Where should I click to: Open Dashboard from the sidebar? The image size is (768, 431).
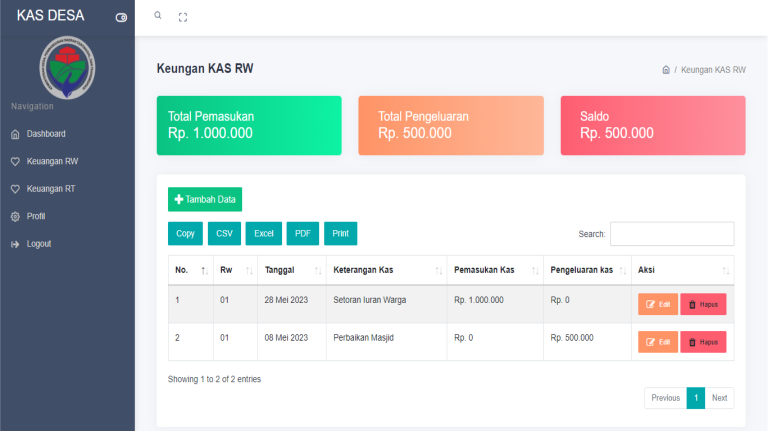[x=46, y=134]
